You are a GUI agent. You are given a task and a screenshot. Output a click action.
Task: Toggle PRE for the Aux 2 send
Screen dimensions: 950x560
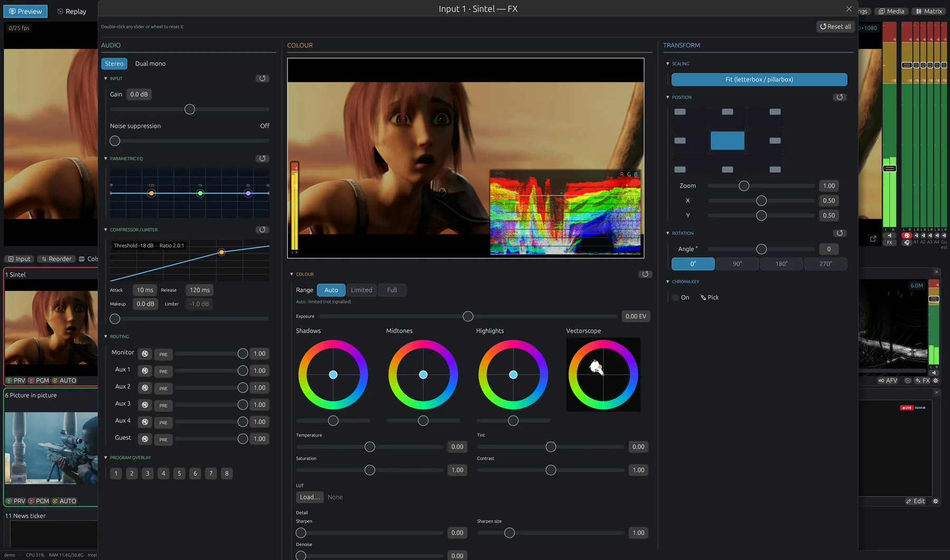(x=164, y=388)
